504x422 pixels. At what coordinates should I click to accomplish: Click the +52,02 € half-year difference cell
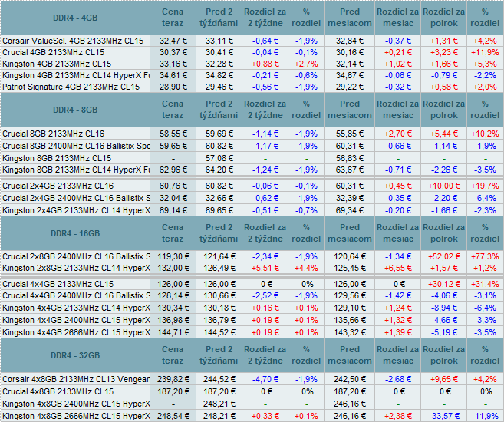tap(444, 256)
